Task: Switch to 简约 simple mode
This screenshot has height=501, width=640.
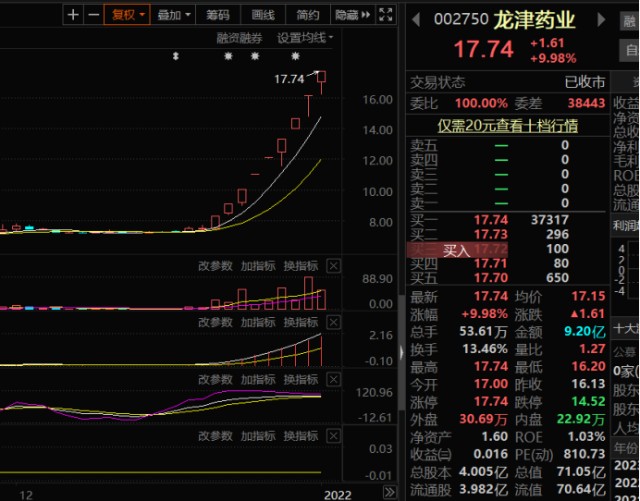Action: 307,15
